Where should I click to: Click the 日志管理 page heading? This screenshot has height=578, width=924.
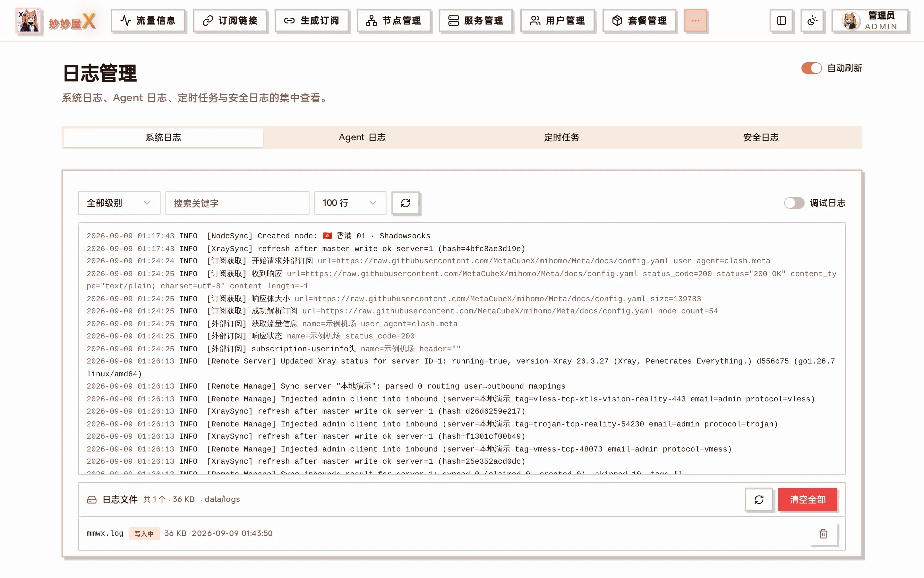coord(100,74)
